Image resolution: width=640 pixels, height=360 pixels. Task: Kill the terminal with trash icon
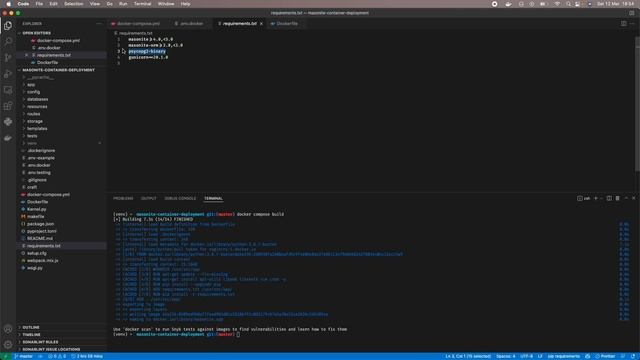point(618,198)
